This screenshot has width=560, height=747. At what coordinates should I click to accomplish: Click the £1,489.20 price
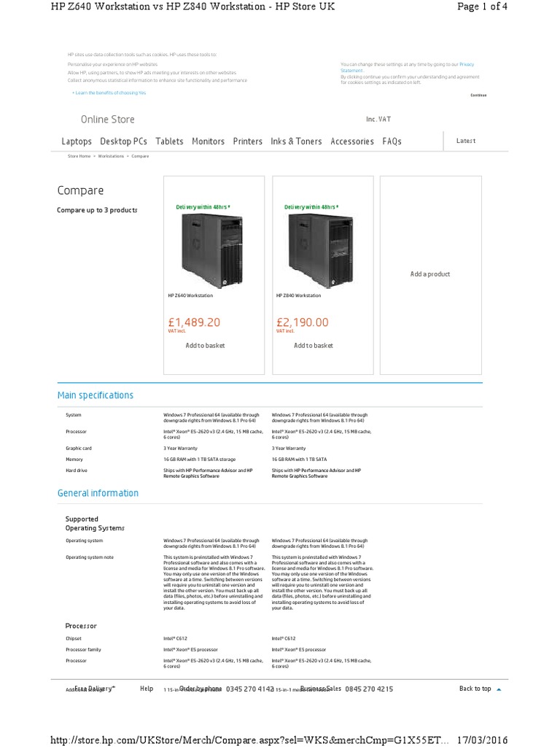pyautogui.click(x=194, y=322)
